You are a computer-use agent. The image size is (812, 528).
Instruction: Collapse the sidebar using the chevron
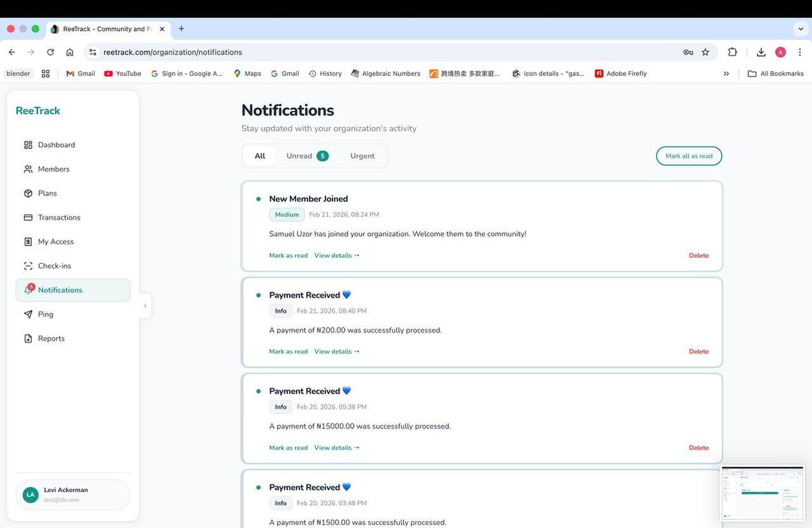145,305
